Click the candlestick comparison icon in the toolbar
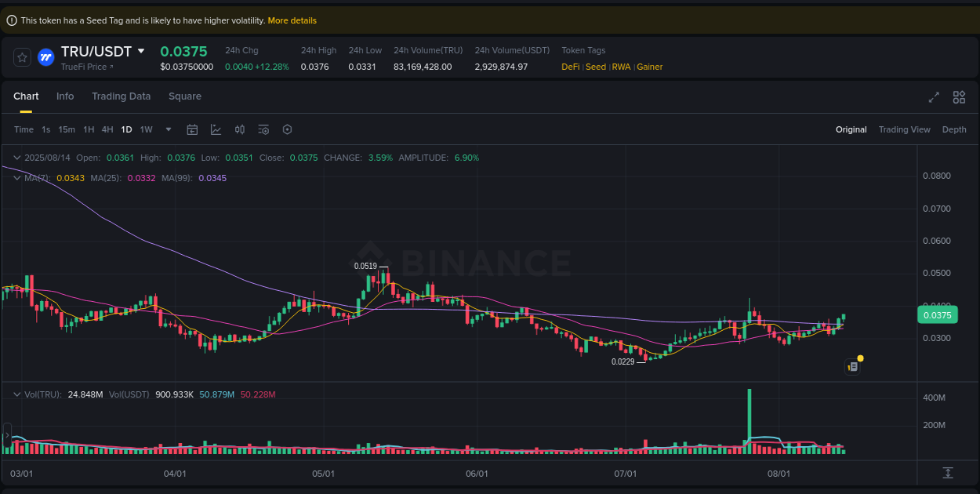This screenshot has width=980, height=494. pos(240,129)
